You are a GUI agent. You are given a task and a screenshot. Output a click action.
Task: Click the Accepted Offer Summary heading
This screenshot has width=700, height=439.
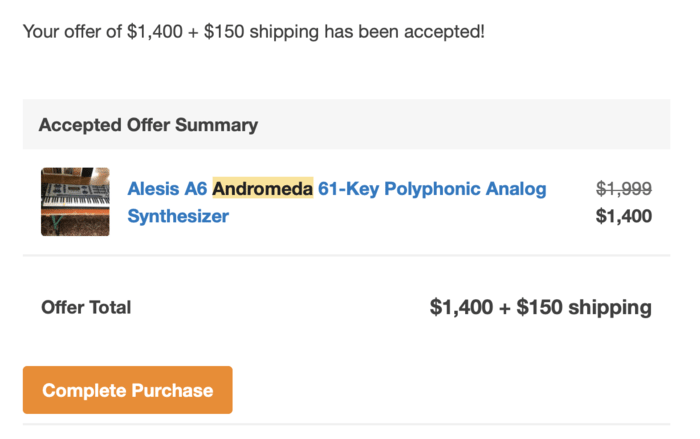pos(148,125)
